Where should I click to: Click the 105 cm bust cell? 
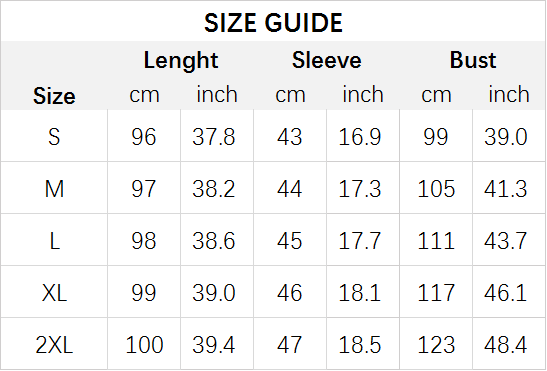point(436,189)
